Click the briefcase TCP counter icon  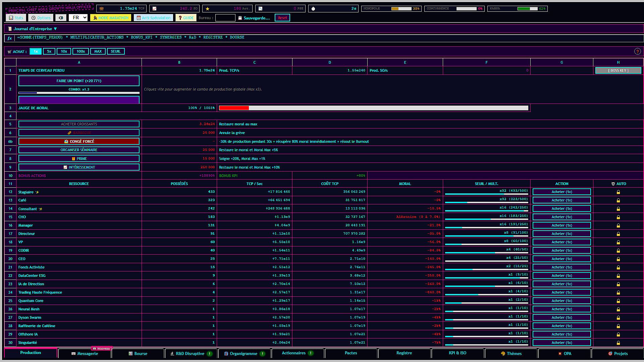(x=101, y=8)
